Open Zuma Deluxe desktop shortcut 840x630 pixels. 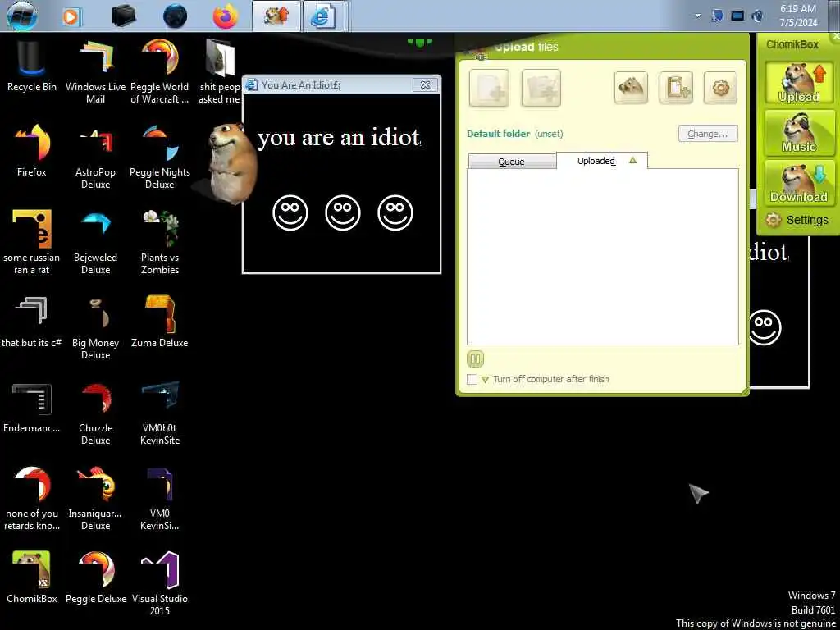[x=160, y=322]
